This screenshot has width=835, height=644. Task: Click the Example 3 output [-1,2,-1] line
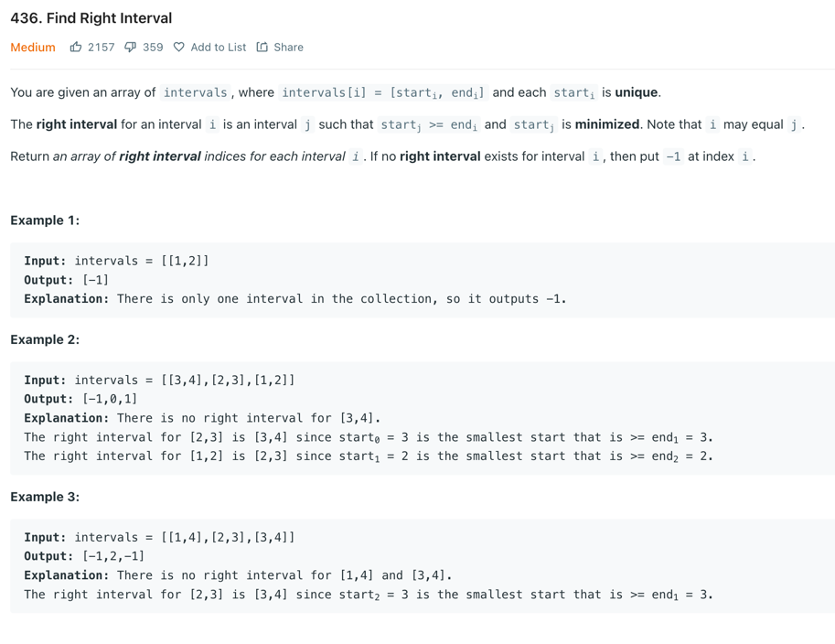tap(84, 556)
